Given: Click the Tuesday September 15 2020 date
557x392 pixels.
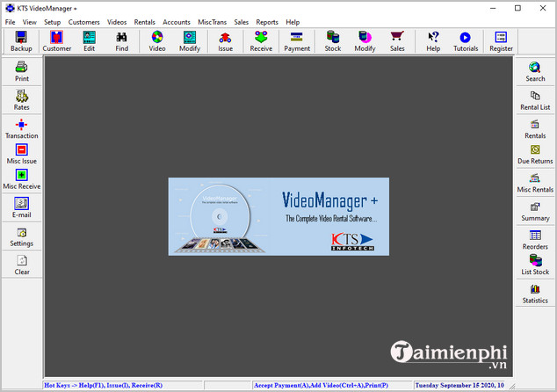Looking at the screenshot, I should 459,385.
